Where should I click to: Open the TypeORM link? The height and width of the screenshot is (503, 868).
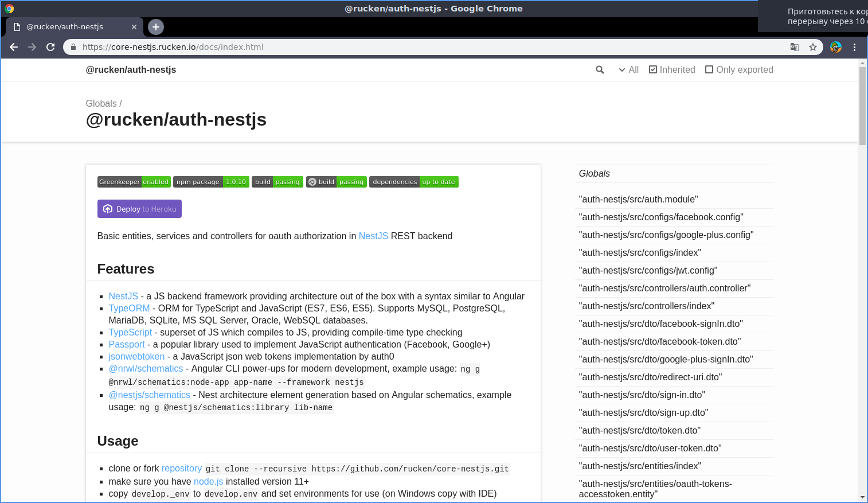tap(129, 309)
